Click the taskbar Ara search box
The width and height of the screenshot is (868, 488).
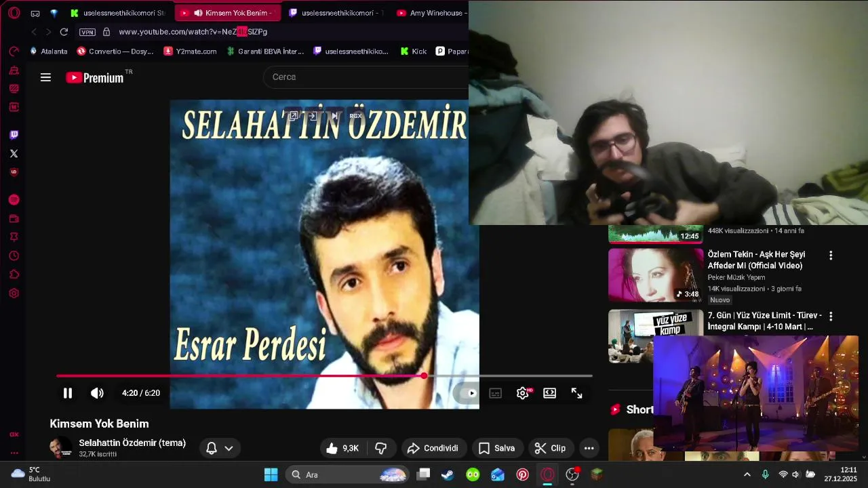click(x=347, y=474)
